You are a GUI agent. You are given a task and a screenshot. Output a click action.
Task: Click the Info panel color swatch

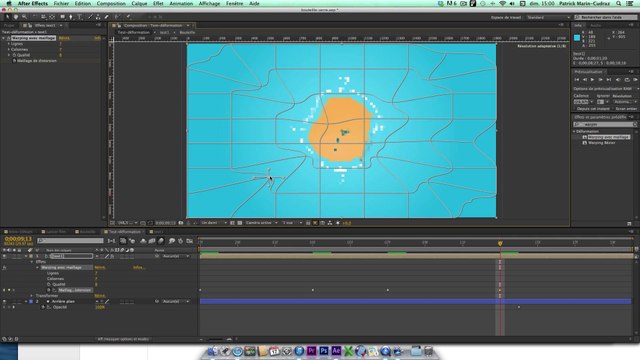(x=577, y=38)
